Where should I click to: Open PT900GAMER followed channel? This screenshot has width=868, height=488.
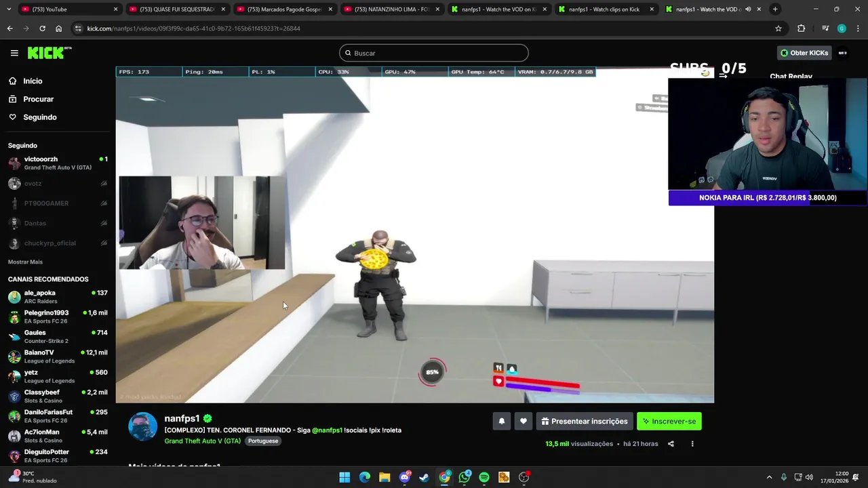click(58, 203)
